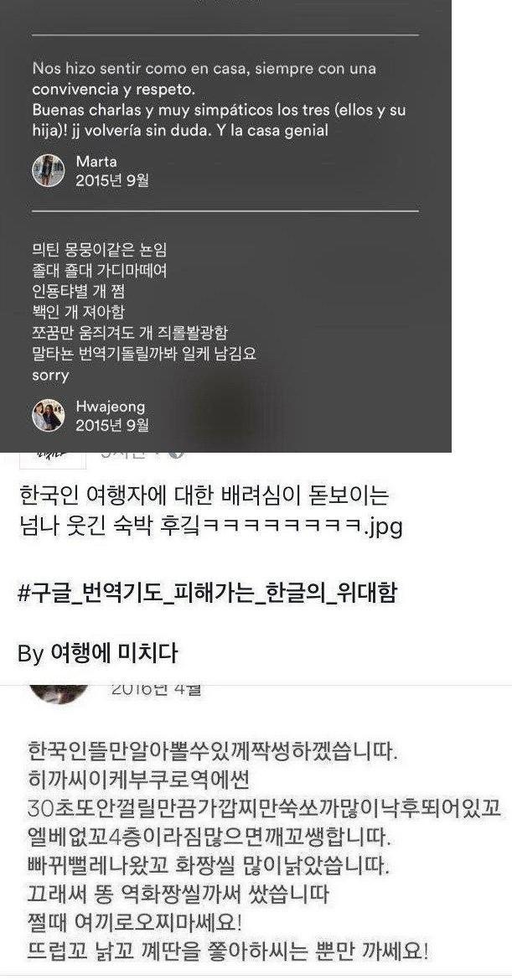Click the 2015년 9월 date under Hwajeong
This screenshot has height=980, width=512.
[112, 426]
